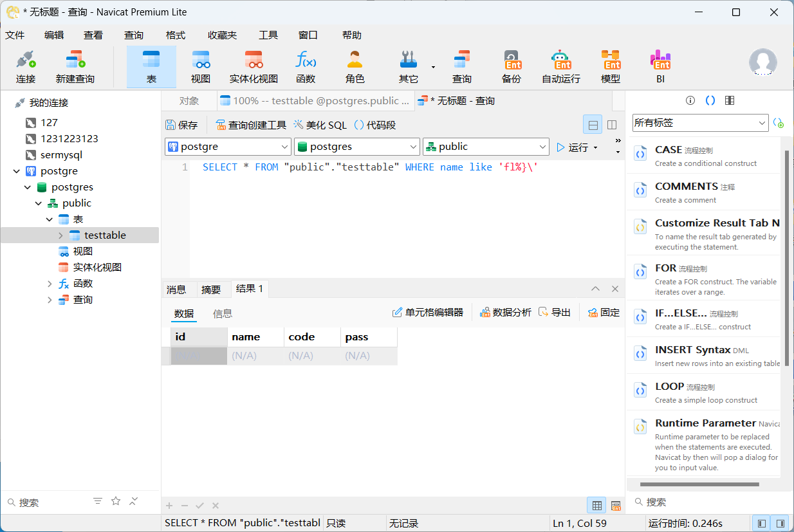Toggle the right pane visibility in status bar
This screenshot has height=532, width=794.
coord(780,523)
